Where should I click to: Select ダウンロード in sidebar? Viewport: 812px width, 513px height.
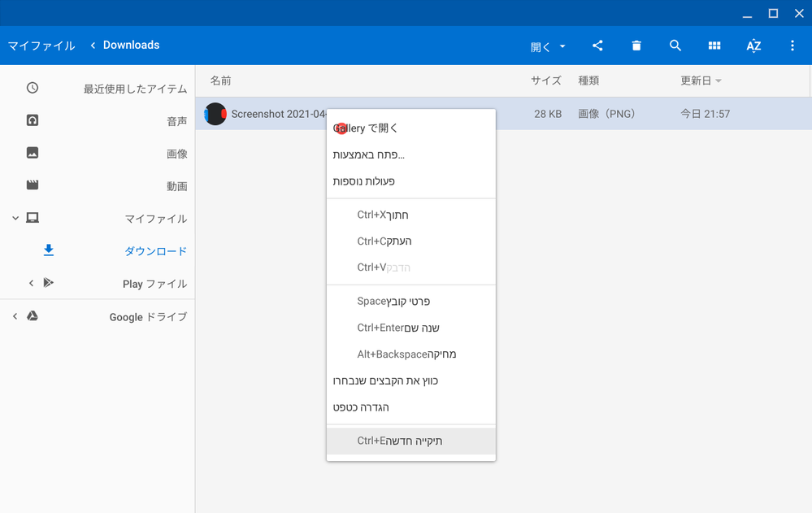[x=155, y=251]
